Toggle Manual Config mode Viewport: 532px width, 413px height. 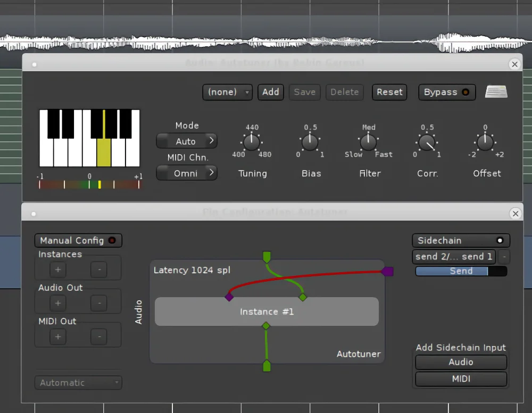(78, 240)
